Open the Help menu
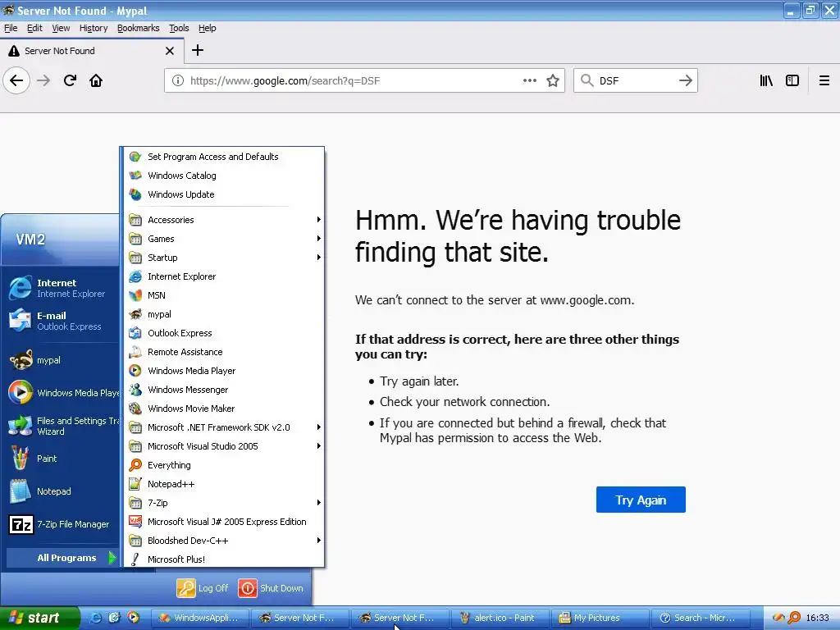840x630 pixels. (208, 29)
